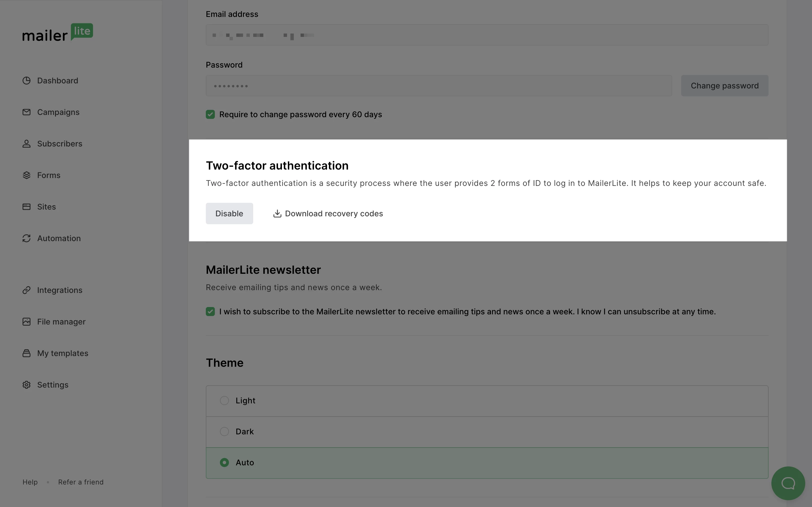Go to My templates in sidebar
Image resolution: width=812 pixels, height=507 pixels.
coord(62,353)
